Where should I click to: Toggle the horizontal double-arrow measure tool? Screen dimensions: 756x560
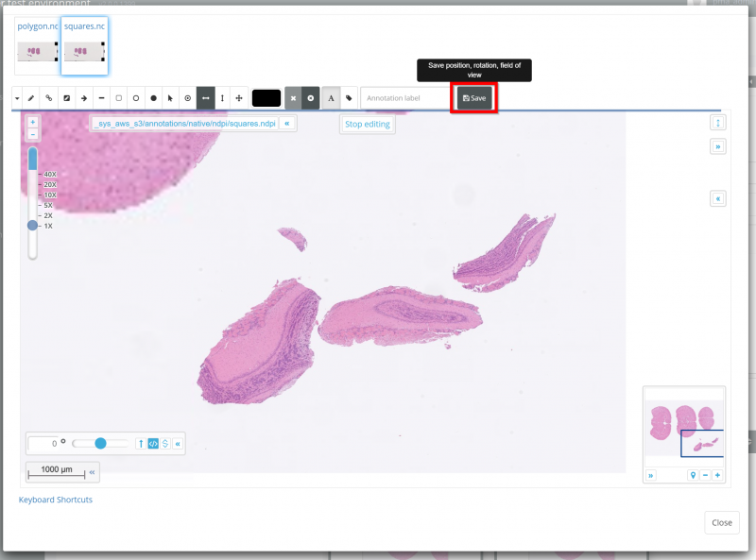[x=205, y=98]
